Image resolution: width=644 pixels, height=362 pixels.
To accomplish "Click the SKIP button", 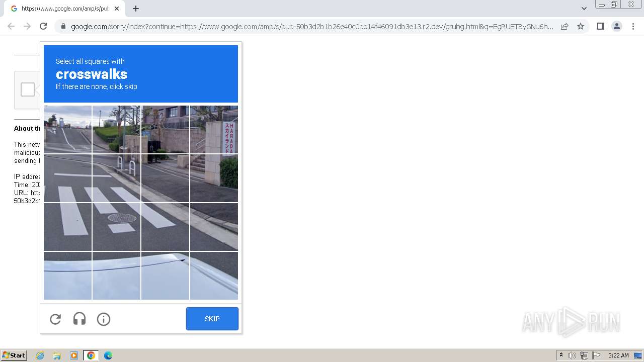I will tap(212, 319).
